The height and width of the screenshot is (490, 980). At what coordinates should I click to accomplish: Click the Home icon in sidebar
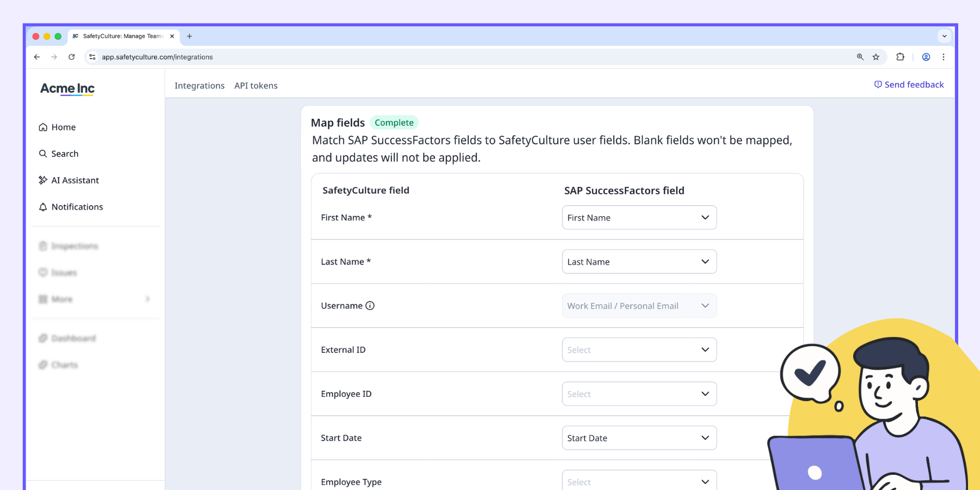pyautogui.click(x=43, y=127)
